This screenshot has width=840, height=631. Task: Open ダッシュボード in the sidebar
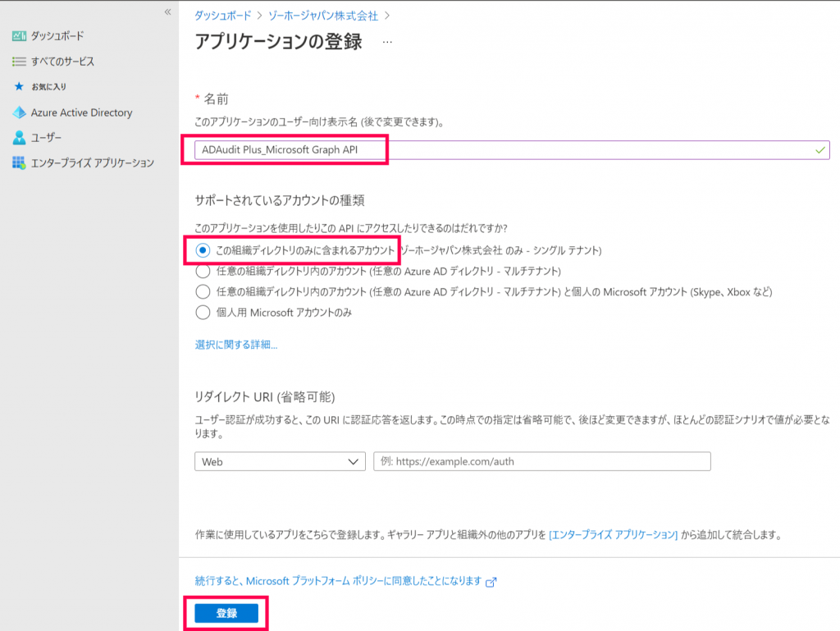tap(57, 36)
